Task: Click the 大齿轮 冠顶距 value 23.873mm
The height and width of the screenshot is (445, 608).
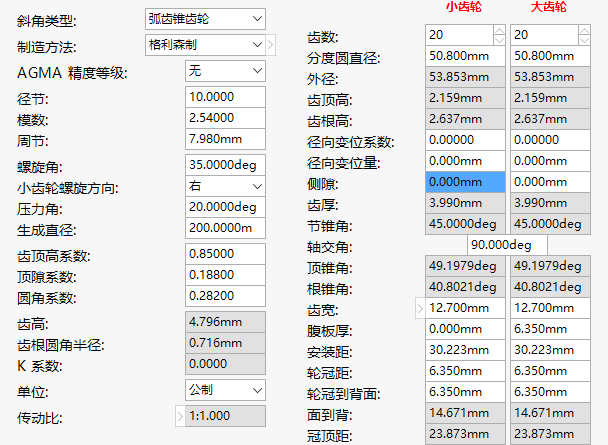Action: point(551,434)
